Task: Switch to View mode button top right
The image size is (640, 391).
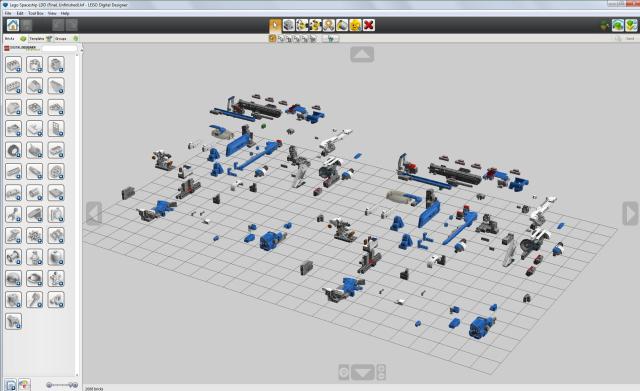Action: coord(618,25)
